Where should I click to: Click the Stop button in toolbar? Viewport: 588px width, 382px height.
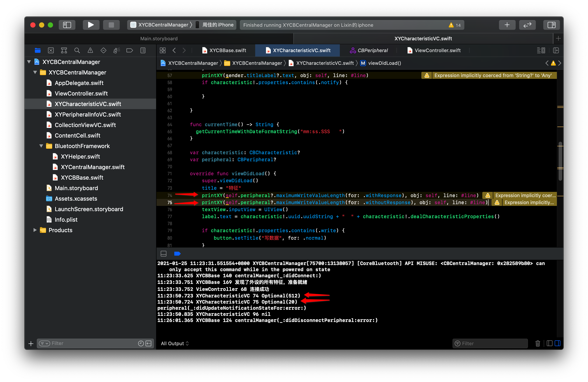pos(111,25)
